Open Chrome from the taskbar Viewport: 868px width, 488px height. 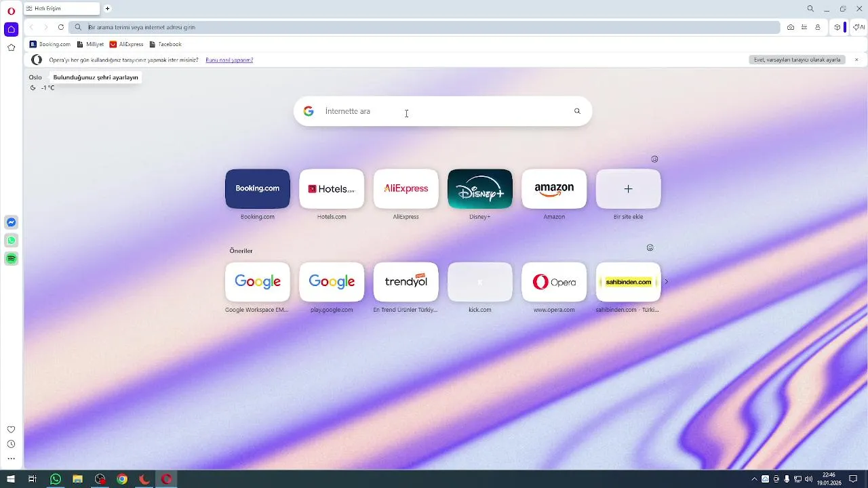point(122,479)
